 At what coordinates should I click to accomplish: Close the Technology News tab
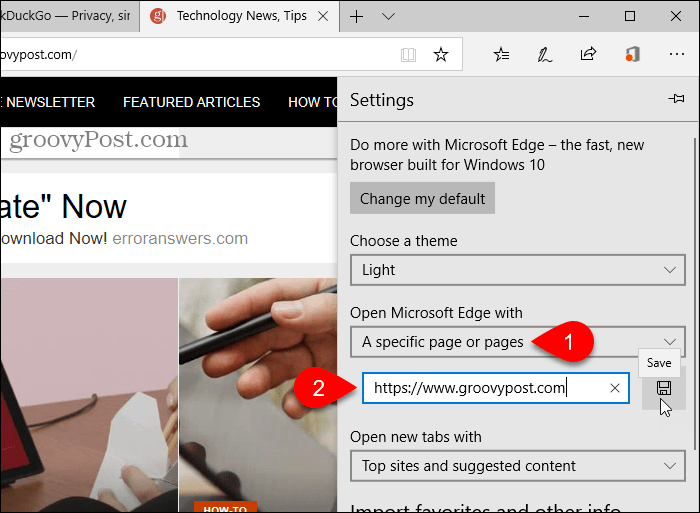(323, 17)
